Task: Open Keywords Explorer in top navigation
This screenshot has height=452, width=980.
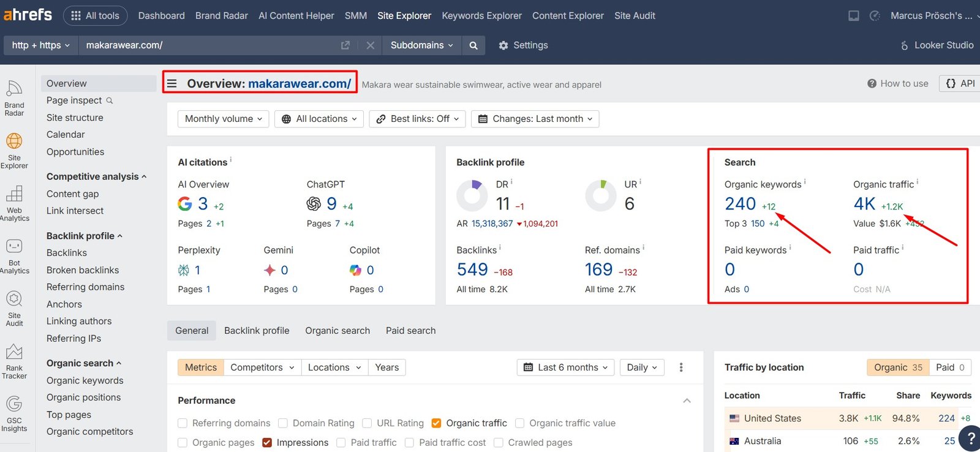Action: [x=482, y=16]
